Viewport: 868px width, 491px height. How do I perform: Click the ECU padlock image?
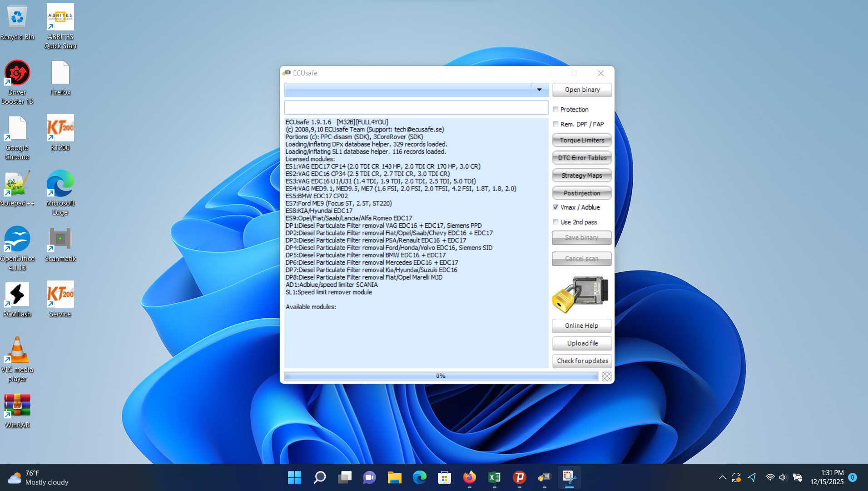point(580,294)
